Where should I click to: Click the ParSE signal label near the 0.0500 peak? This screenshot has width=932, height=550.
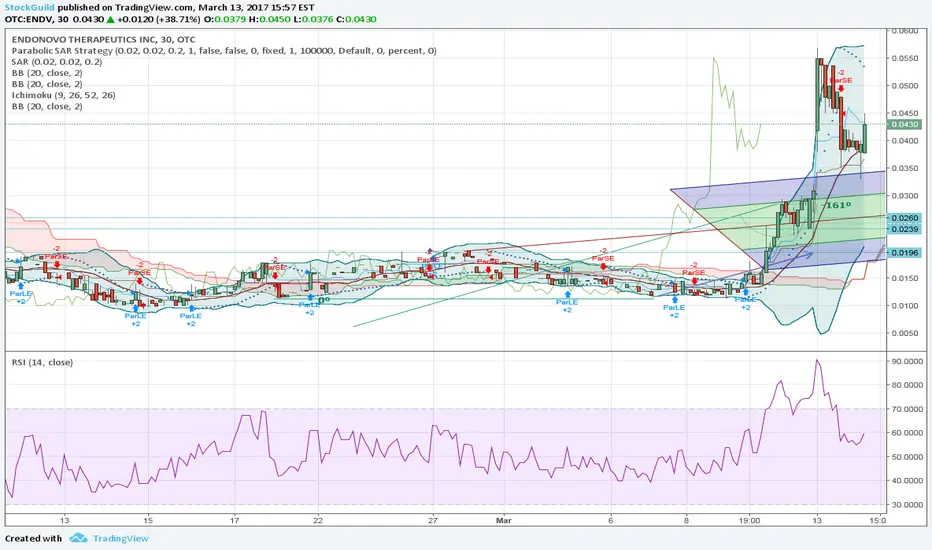tap(841, 80)
